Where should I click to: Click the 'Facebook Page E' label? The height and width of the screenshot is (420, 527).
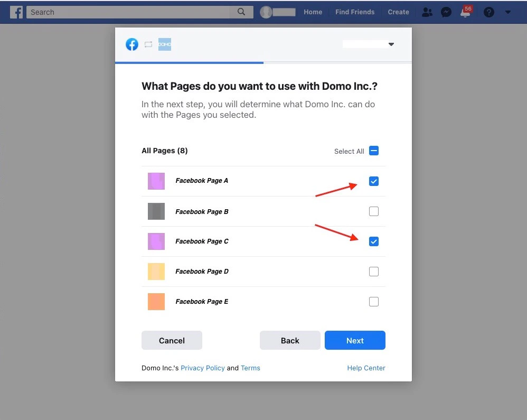click(202, 301)
